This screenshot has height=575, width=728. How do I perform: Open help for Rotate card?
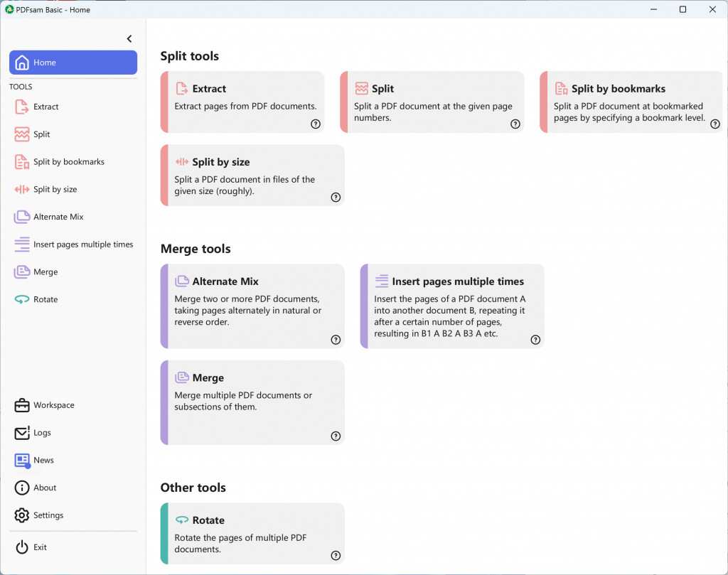pyautogui.click(x=336, y=556)
